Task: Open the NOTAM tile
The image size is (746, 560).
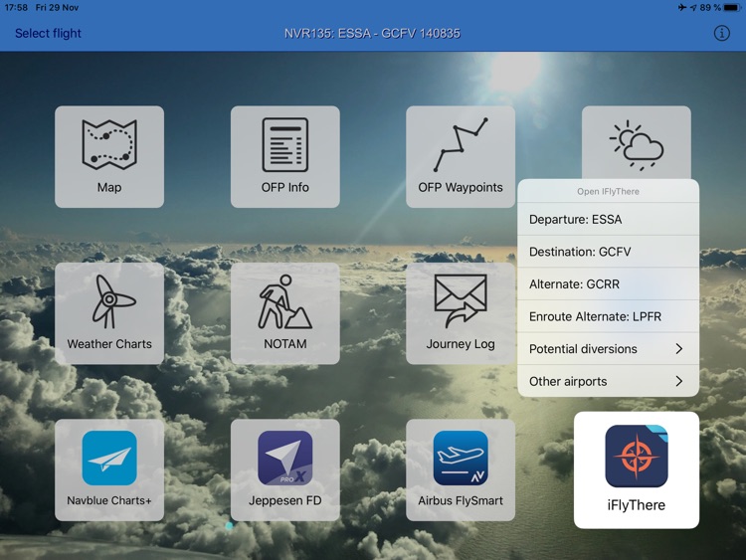Action: [285, 313]
